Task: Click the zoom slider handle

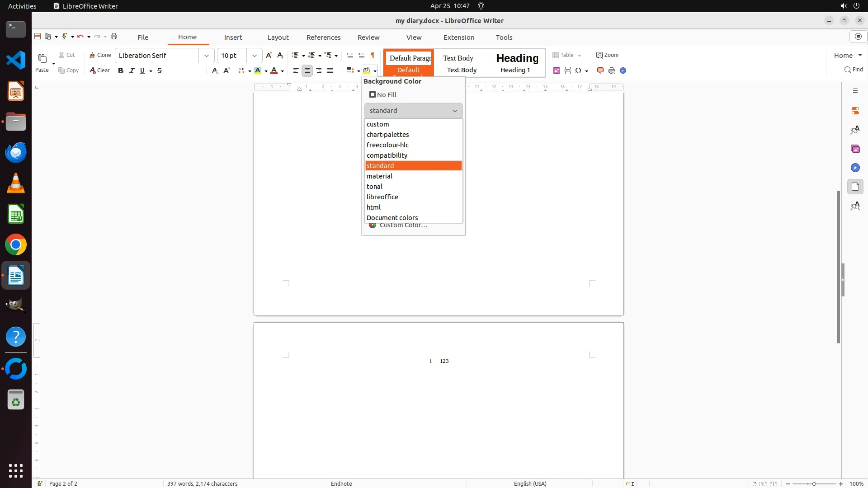Action: click(x=814, y=484)
